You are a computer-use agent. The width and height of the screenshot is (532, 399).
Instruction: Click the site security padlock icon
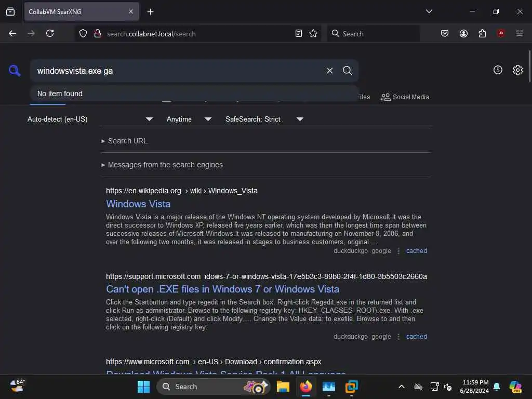pos(97,33)
